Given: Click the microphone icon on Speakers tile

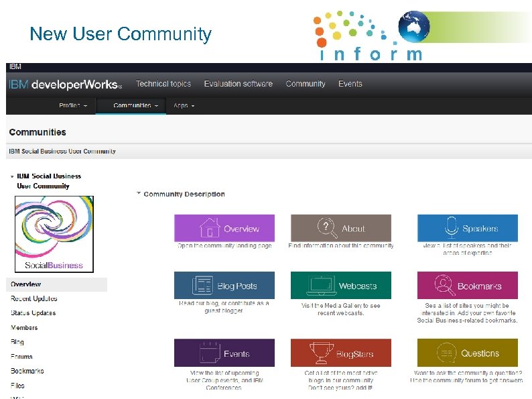Looking at the screenshot, I should (452, 227).
